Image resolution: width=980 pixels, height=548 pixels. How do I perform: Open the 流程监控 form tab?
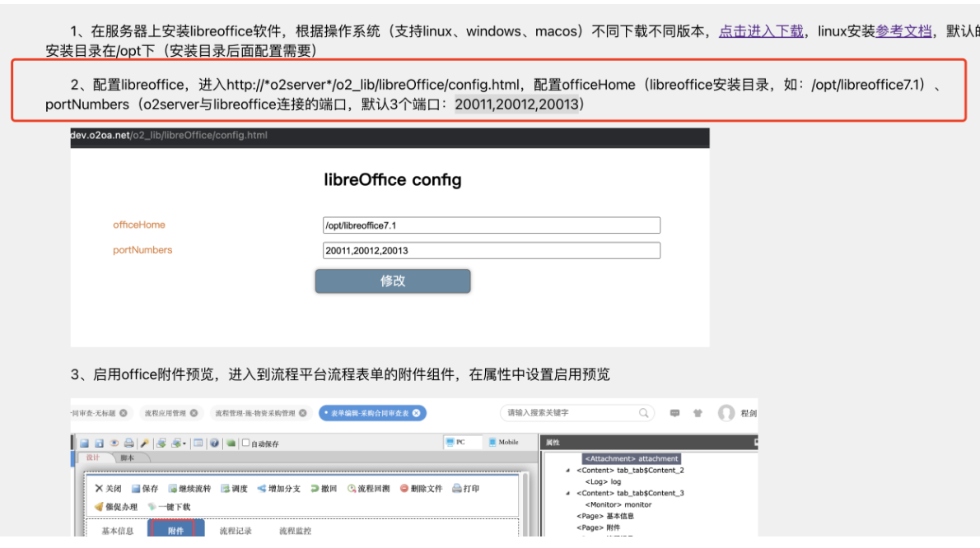pyautogui.click(x=295, y=531)
